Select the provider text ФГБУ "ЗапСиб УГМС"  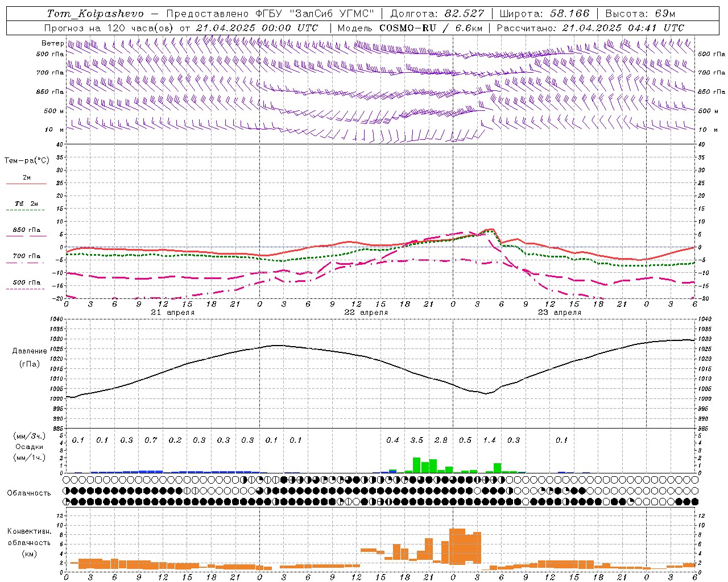(315, 14)
